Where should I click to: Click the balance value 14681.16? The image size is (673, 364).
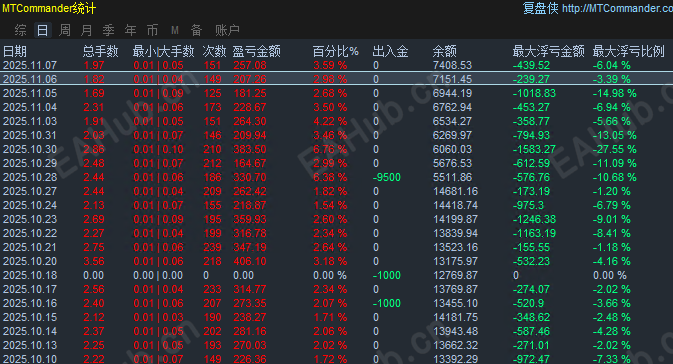pyautogui.click(x=455, y=191)
